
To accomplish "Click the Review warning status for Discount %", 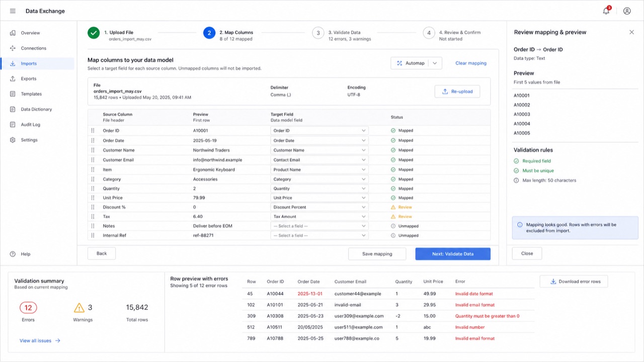I will tap(401, 207).
